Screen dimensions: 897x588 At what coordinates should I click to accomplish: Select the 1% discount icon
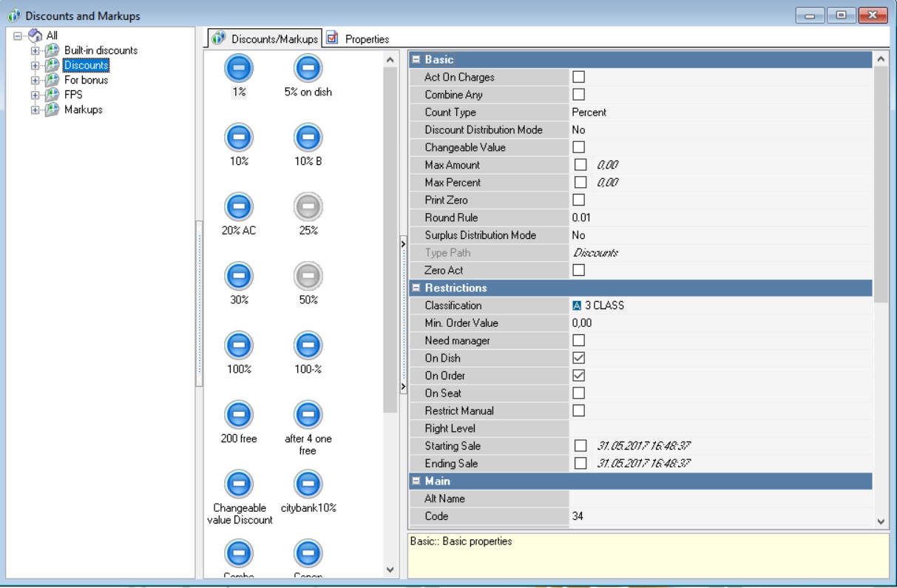pyautogui.click(x=239, y=69)
